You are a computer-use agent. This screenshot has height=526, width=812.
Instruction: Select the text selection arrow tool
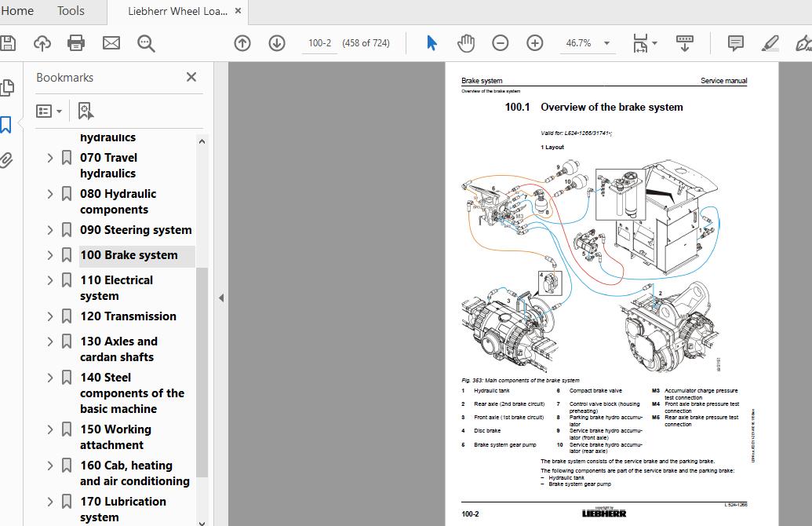(431, 43)
